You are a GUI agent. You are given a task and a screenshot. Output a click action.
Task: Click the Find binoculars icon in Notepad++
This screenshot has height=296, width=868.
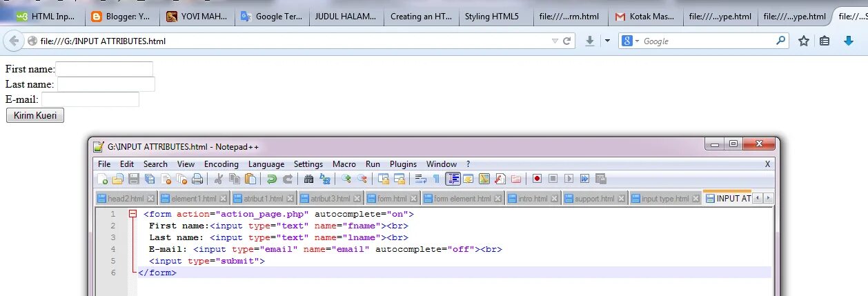[x=308, y=179]
